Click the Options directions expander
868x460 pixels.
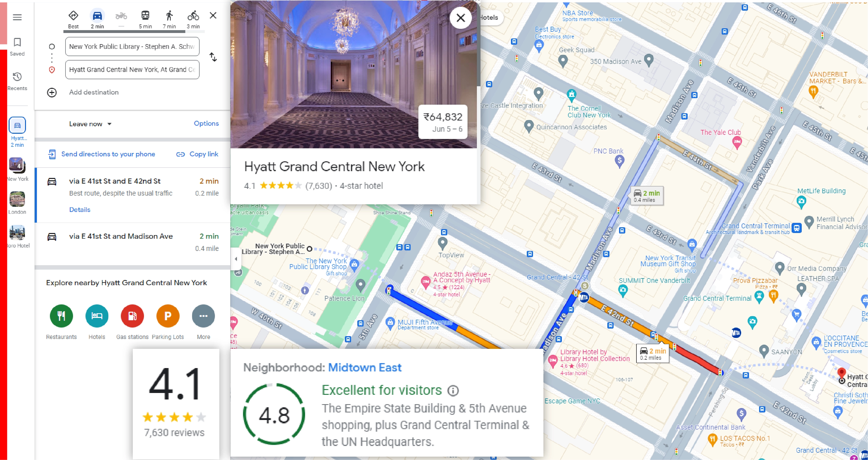coord(206,123)
